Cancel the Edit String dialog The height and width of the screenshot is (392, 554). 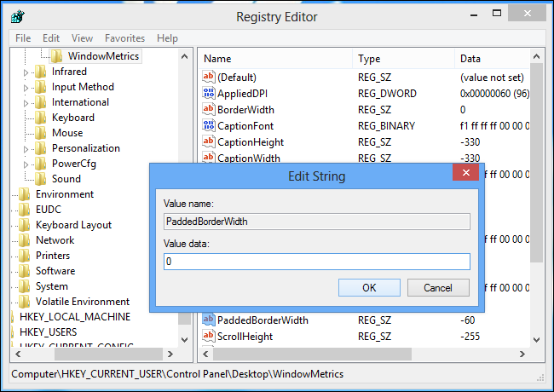coord(438,288)
